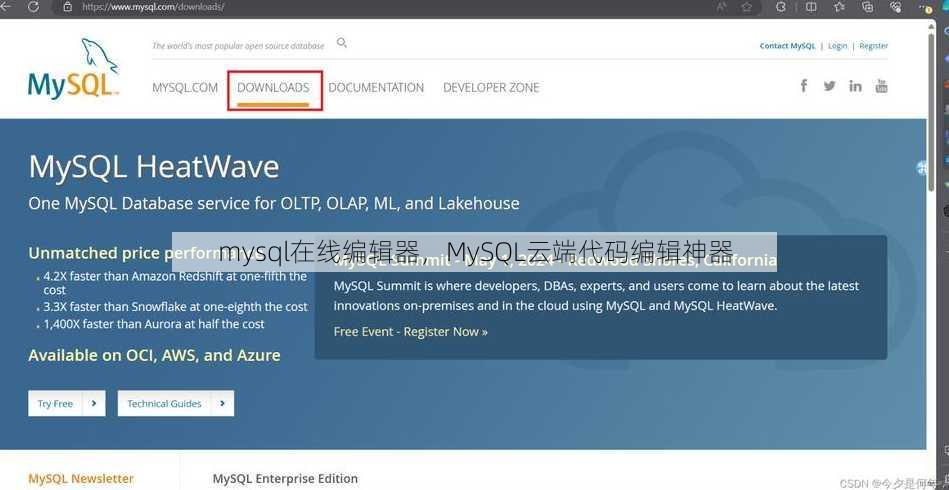This screenshot has width=949, height=490.
Task: Open Free Event - Register Now link
Action: pyautogui.click(x=410, y=332)
